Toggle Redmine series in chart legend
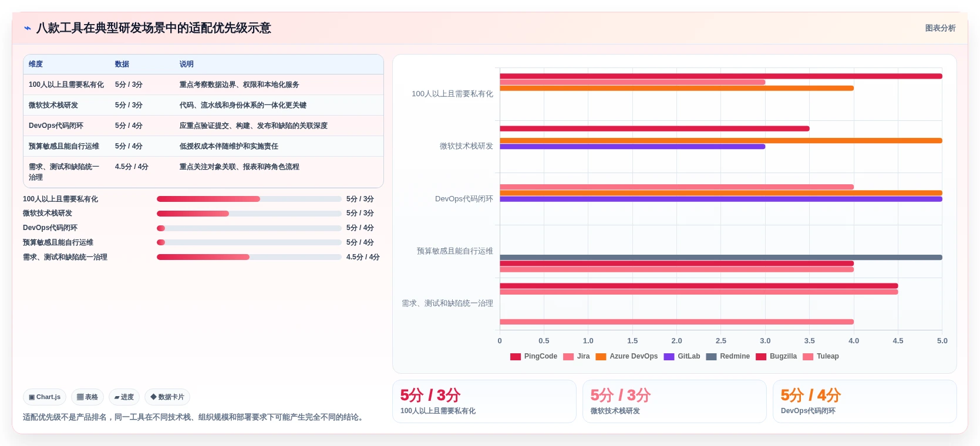This screenshot has height=446, width=980. (x=728, y=356)
